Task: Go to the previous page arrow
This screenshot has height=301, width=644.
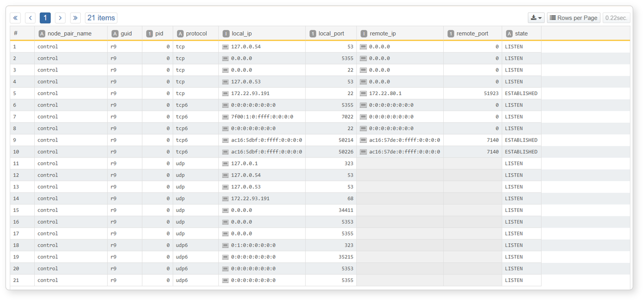Action: (30, 18)
